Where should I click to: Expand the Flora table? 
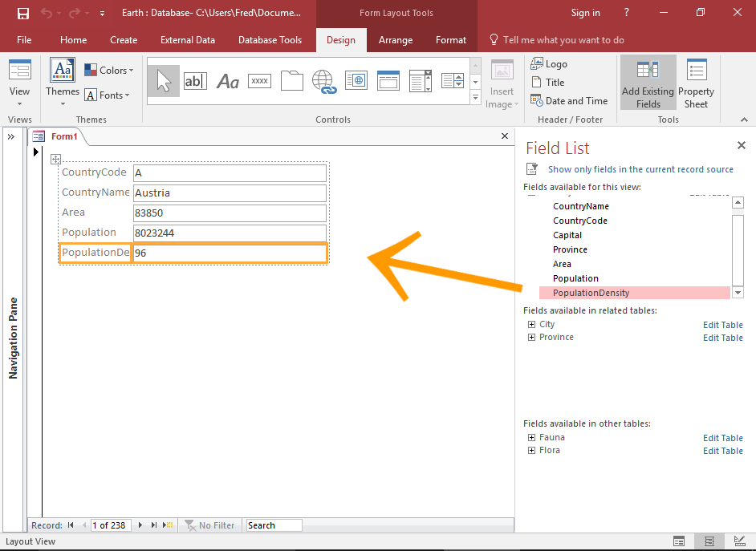click(x=531, y=450)
